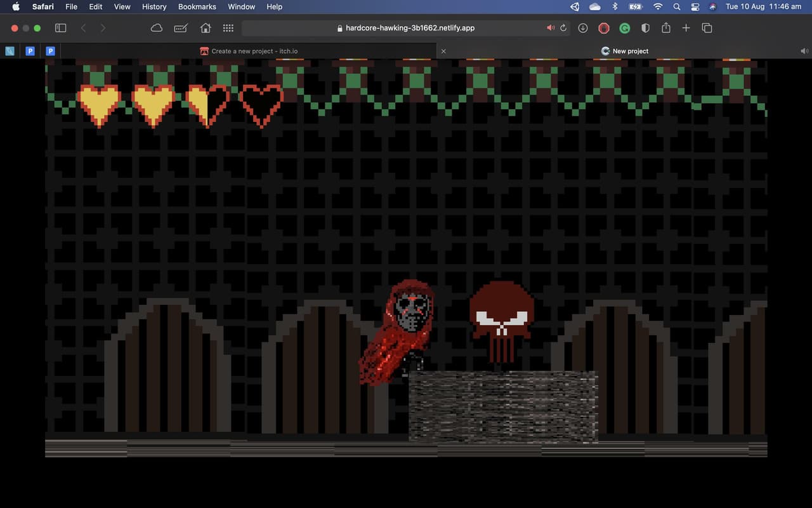Viewport: 812px width, 508px height.
Task: Open the Safari menu
Action: 43,6
